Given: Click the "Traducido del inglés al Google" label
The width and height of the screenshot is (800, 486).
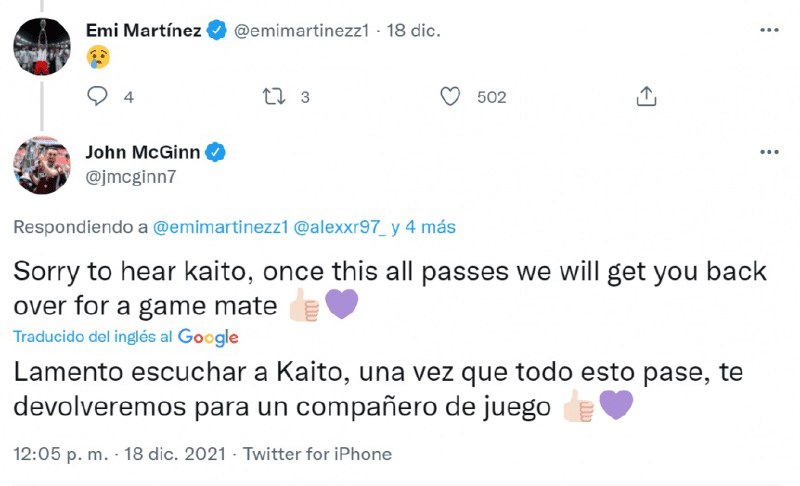Looking at the screenshot, I should coord(126,337).
